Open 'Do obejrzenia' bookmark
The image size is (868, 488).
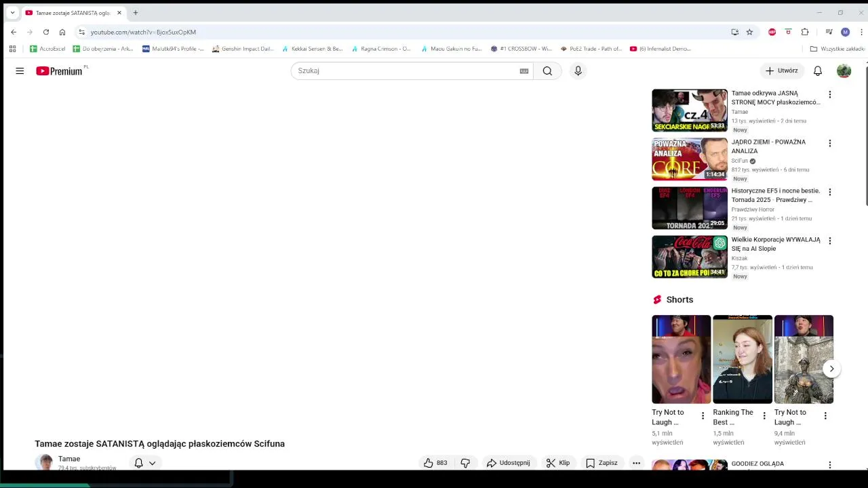[103, 49]
